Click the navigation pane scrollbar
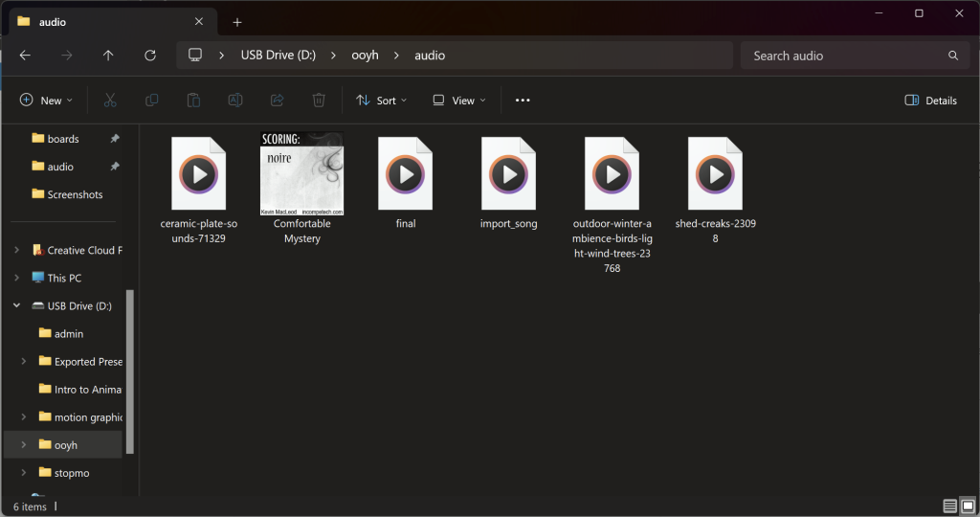The height and width of the screenshot is (517, 980). [x=130, y=371]
